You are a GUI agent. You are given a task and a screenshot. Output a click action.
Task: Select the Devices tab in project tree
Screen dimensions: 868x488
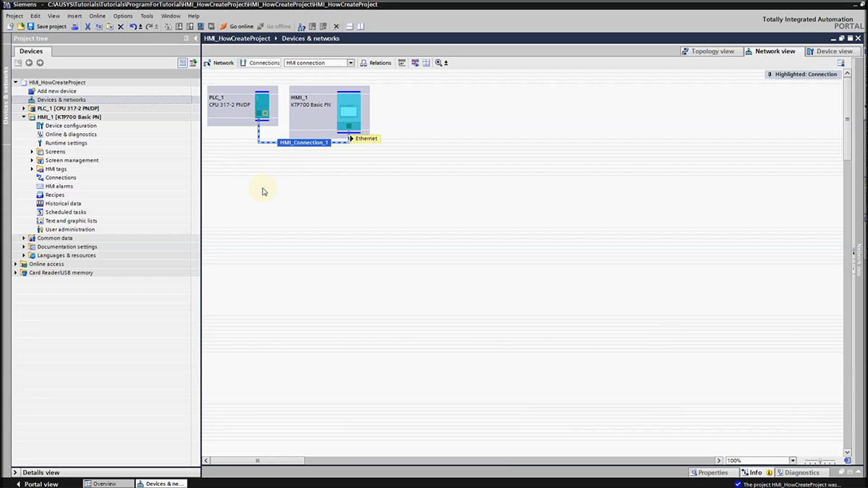coord(31,51)
